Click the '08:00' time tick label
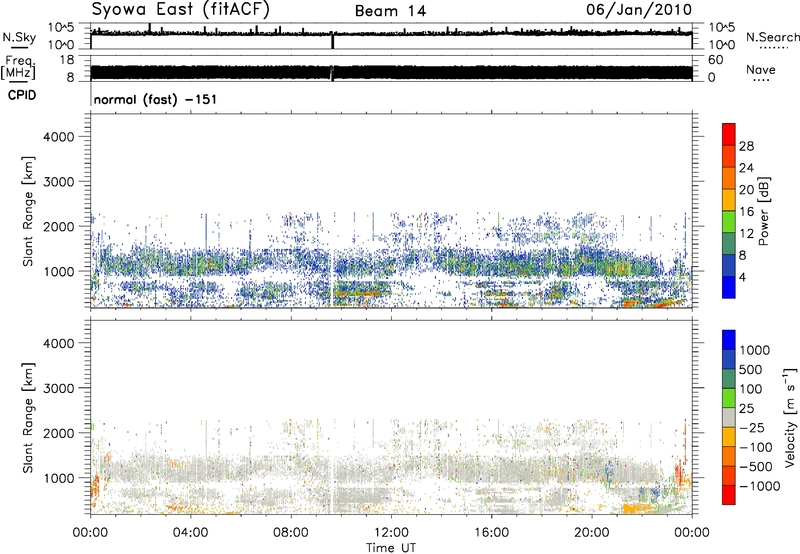The height and width of the screenshot is (554, 800). (290, 533)
